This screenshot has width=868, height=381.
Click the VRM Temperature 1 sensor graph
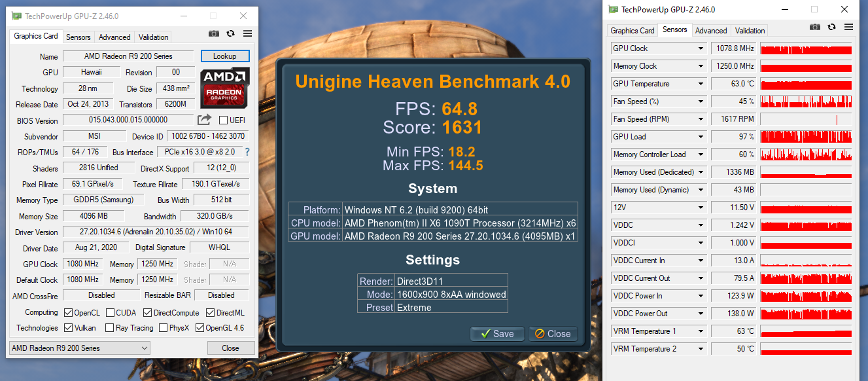click(x=806, y=331)
